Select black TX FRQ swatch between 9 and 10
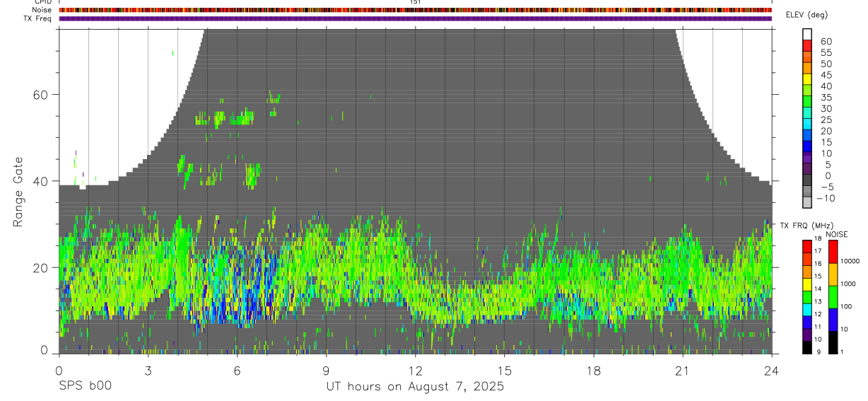This screenshot has width=868, height=401. 807,347
